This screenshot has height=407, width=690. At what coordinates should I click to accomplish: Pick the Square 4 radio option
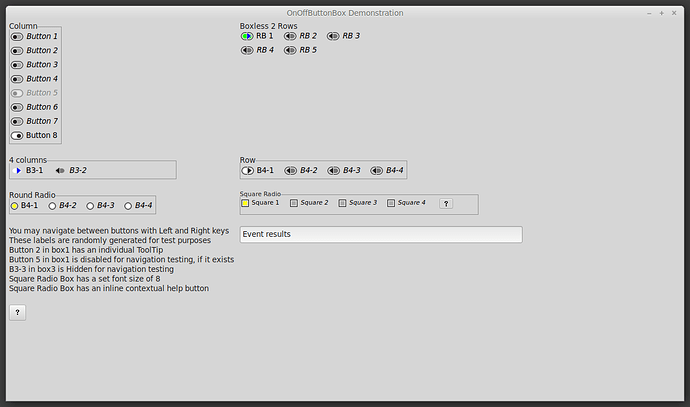click(x=406, y=203)
